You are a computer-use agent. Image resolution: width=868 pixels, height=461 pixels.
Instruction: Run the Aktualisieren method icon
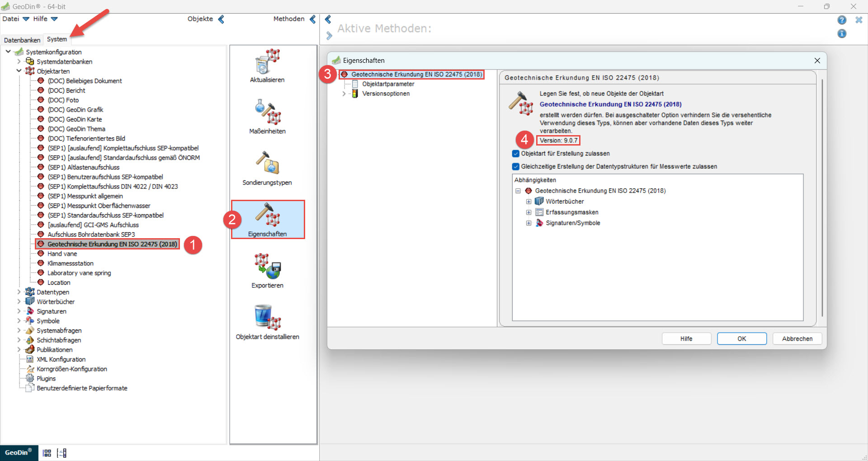click(267, 61)
